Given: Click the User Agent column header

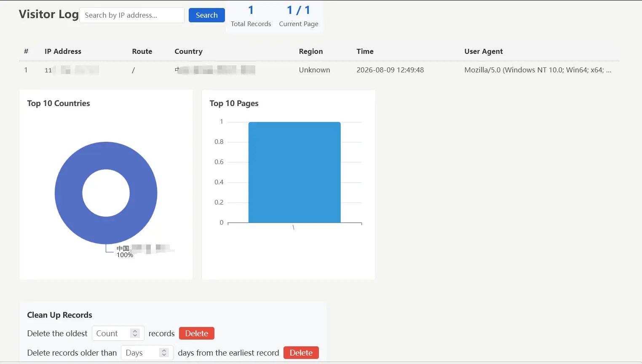Looking at the screenshot, I should [x=484, y=51].
